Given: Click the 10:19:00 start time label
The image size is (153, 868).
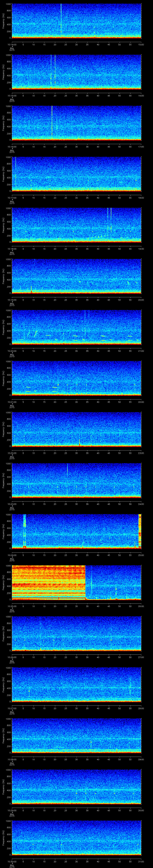Looking at the screenshot, I should 12,300.
